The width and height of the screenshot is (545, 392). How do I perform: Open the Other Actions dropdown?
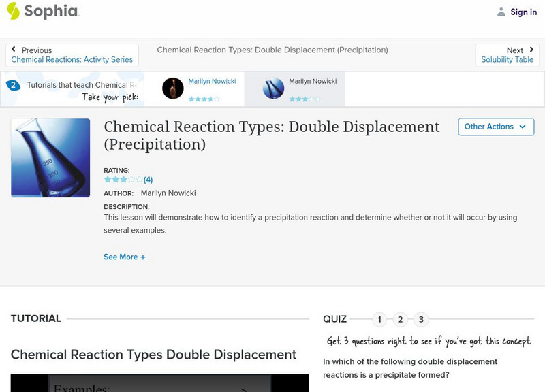click(x=496, y=127)
